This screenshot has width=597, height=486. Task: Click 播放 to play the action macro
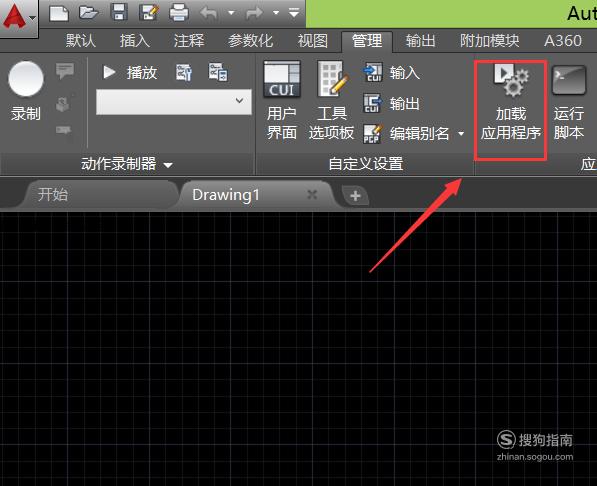click(x=130, y=72)
